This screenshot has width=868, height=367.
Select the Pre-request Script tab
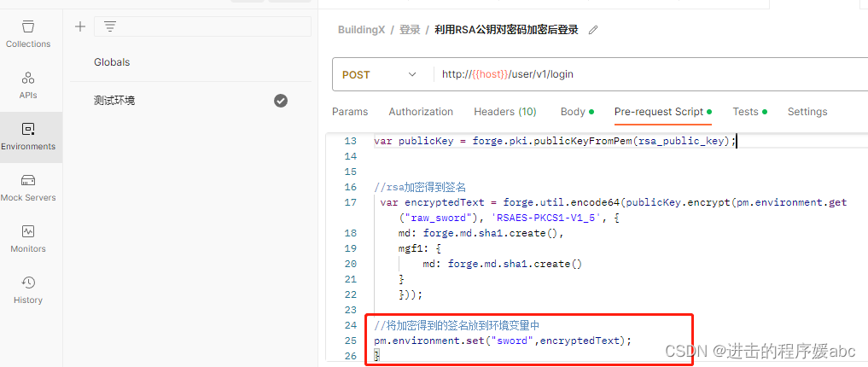(662, 112)
